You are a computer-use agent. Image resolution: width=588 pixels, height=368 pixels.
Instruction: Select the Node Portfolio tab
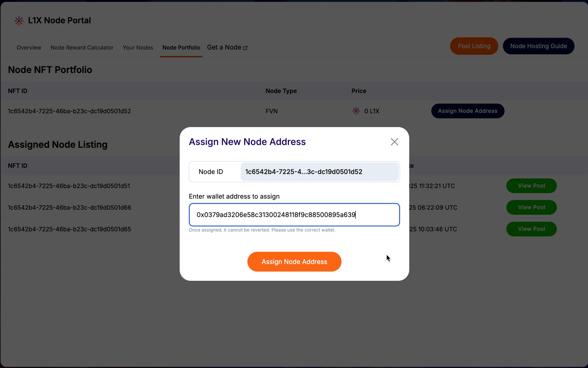[181, 47]
